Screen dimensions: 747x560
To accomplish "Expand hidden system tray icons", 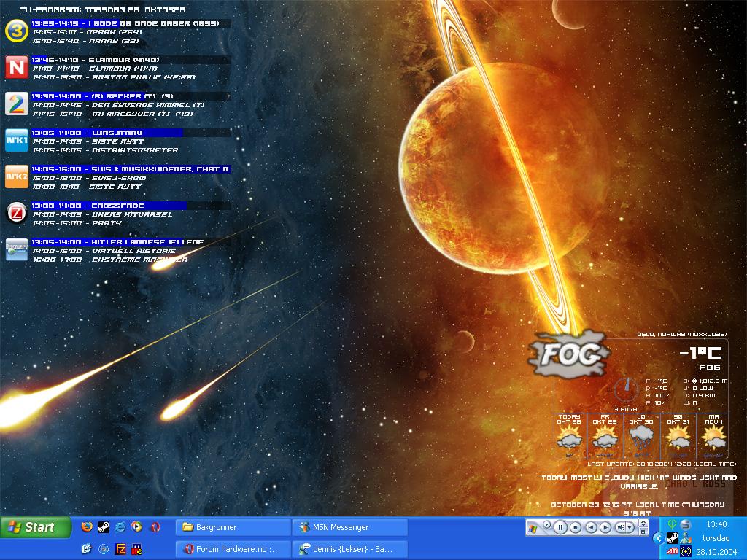I will (x=659, y=539).
